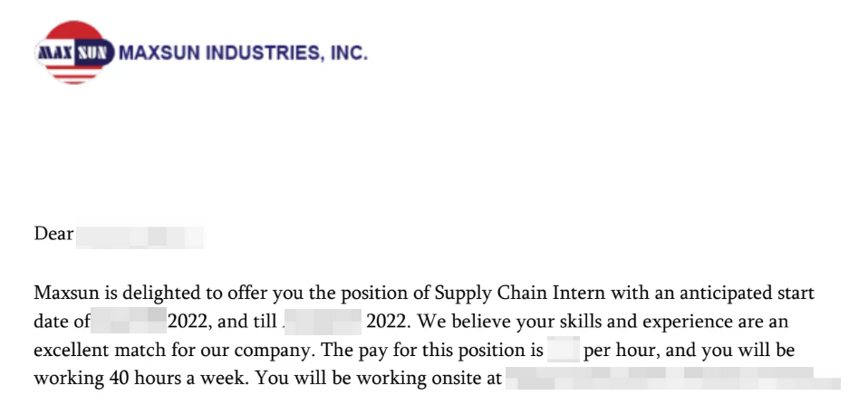
Task: Click the blurred pay rate before 'per hour'
Action: point(564,350)
